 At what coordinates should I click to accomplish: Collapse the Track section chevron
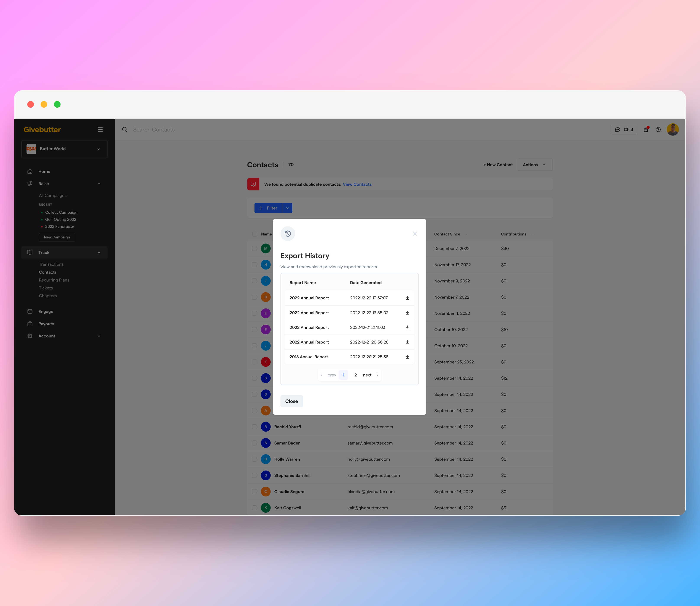coord(99,253)
